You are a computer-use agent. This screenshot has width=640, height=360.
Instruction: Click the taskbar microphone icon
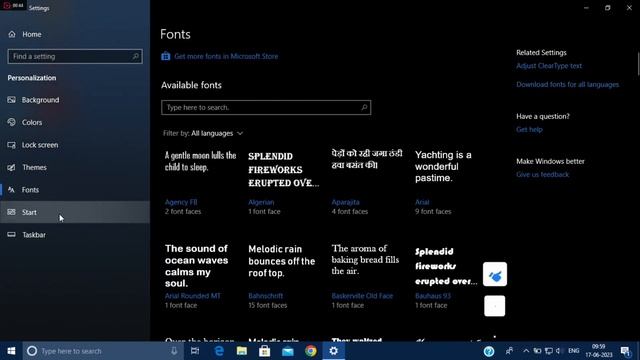174,351
